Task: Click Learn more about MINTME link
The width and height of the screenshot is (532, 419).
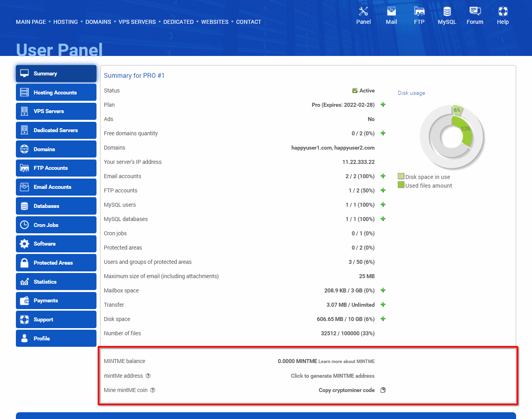Action: pyautogui.click(x=347, y=361)
